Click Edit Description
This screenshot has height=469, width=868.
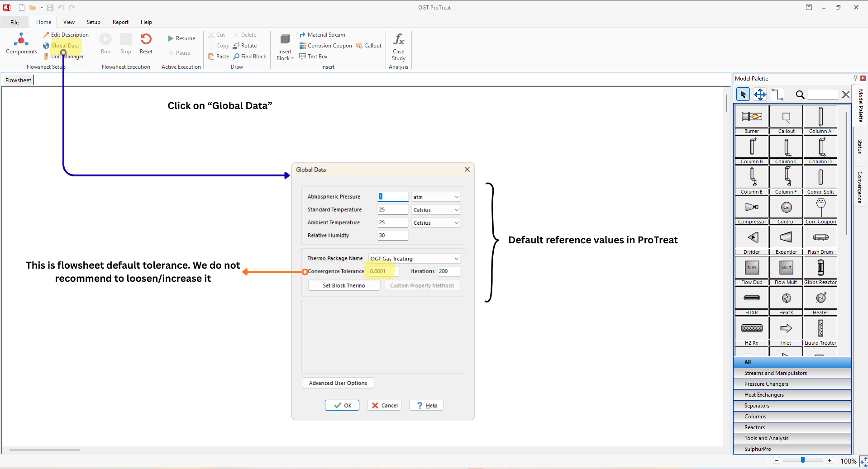coord(66,35)
